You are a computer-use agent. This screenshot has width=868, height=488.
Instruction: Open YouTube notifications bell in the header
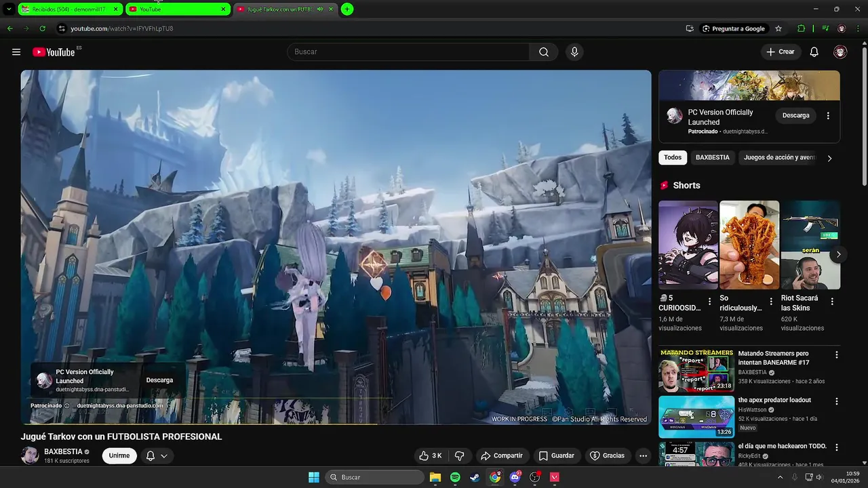(814, 52)
